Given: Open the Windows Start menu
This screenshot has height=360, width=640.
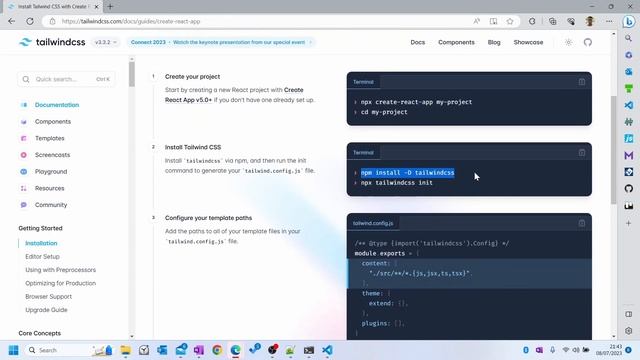Looking at the screenshot, I should coord(13,350).
